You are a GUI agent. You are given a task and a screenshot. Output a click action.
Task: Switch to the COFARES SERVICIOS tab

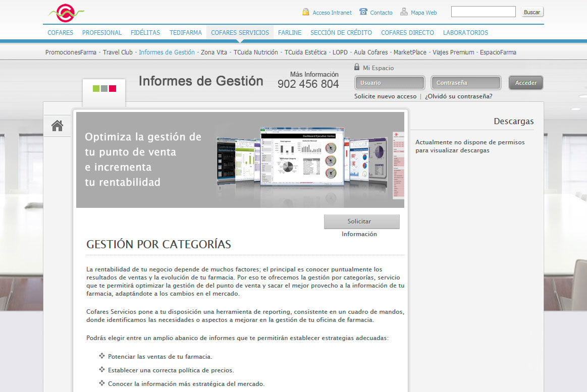point(240,32)
